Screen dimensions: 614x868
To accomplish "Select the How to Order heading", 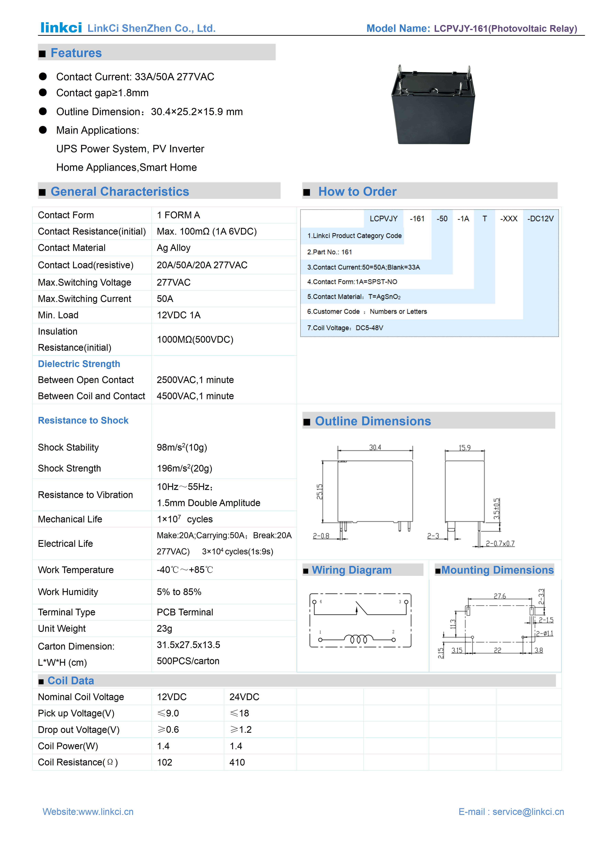I will point(357,192).
